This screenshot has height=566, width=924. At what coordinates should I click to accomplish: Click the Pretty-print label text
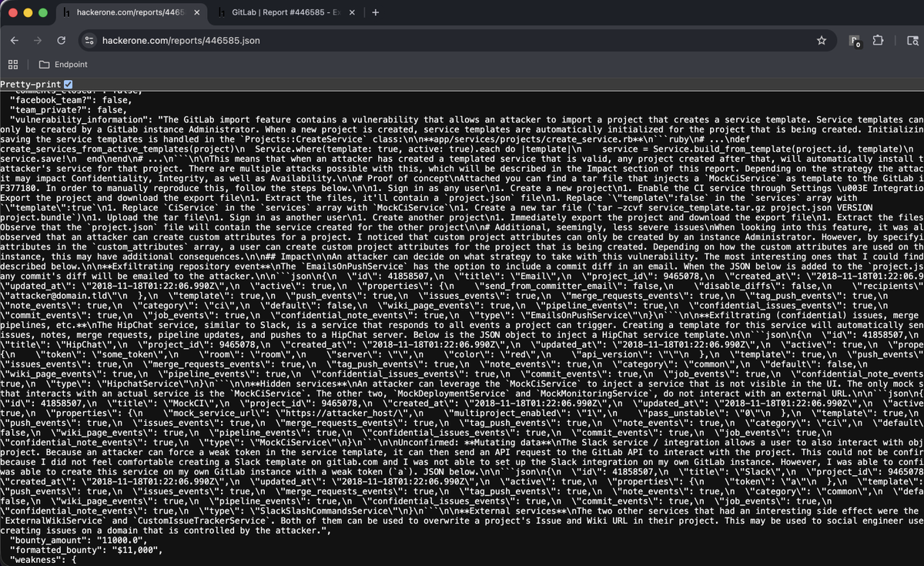coord(31,84)
